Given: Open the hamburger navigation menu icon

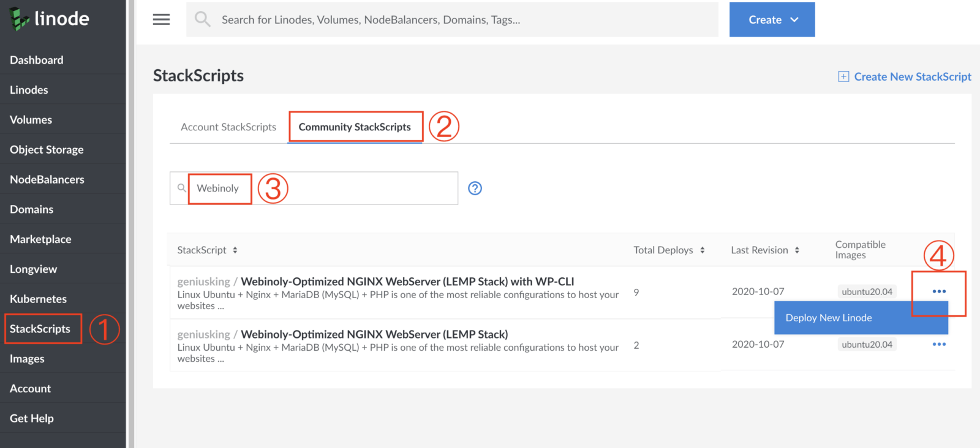Looking at the screenshot, I should 161,20.
